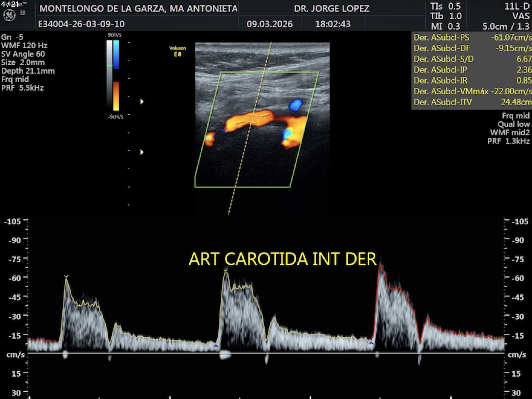The image size is (532, 399).
Task: Click the upper focal zone arrow marker
Action: coord(142,102)
